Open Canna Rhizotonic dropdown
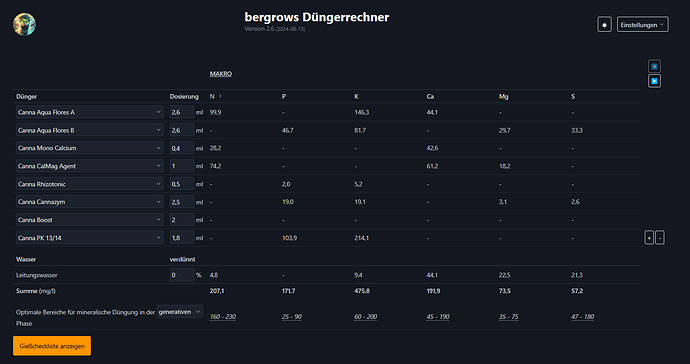The height and width of the screenshot is (364, 690). click(x=89, y=184)
